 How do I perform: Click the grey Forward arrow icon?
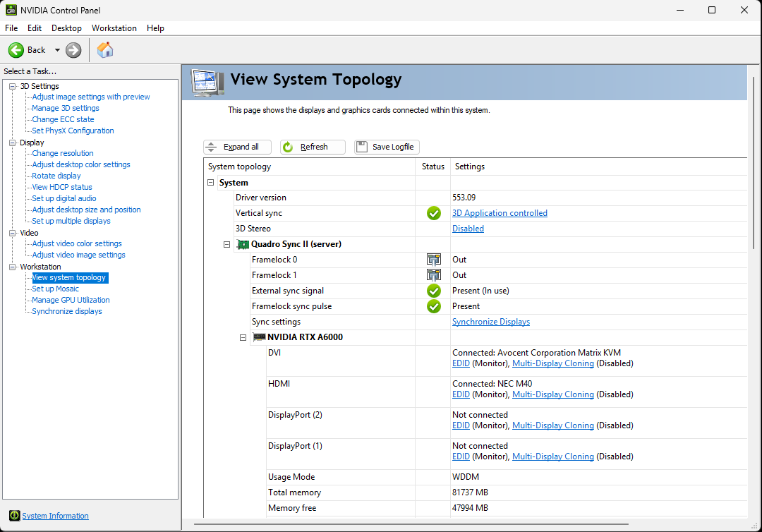click(x=73, y=50)
